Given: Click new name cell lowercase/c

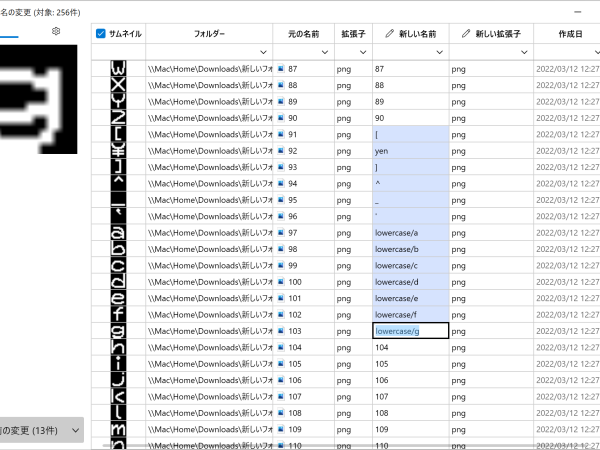Looking at the screenshot, I should tap(411, 265).
